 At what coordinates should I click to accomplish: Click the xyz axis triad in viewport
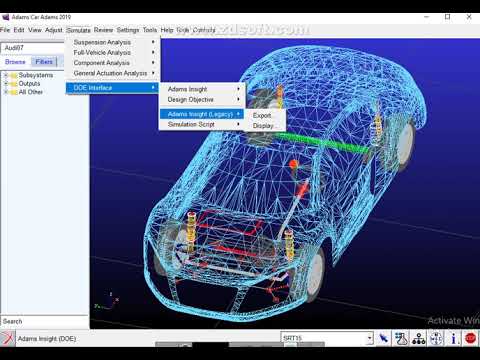click(x=107, y=301)
